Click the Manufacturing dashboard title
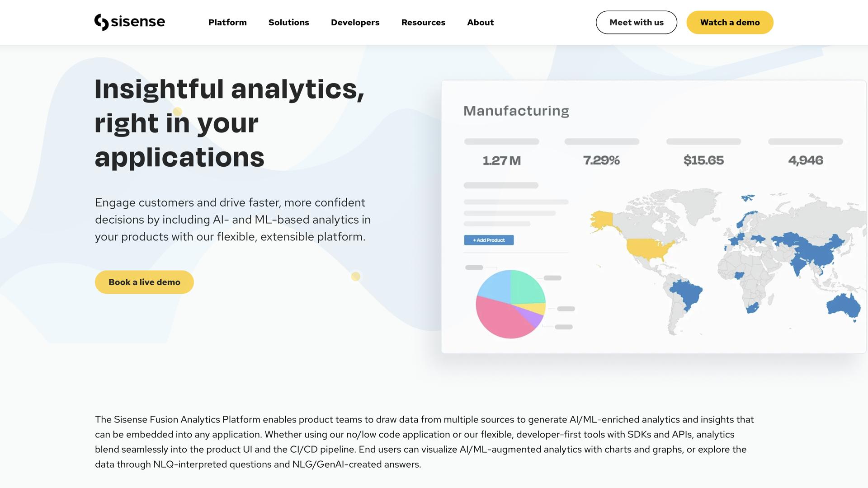This screenshot has height=488, width=868. click(516, 111)
